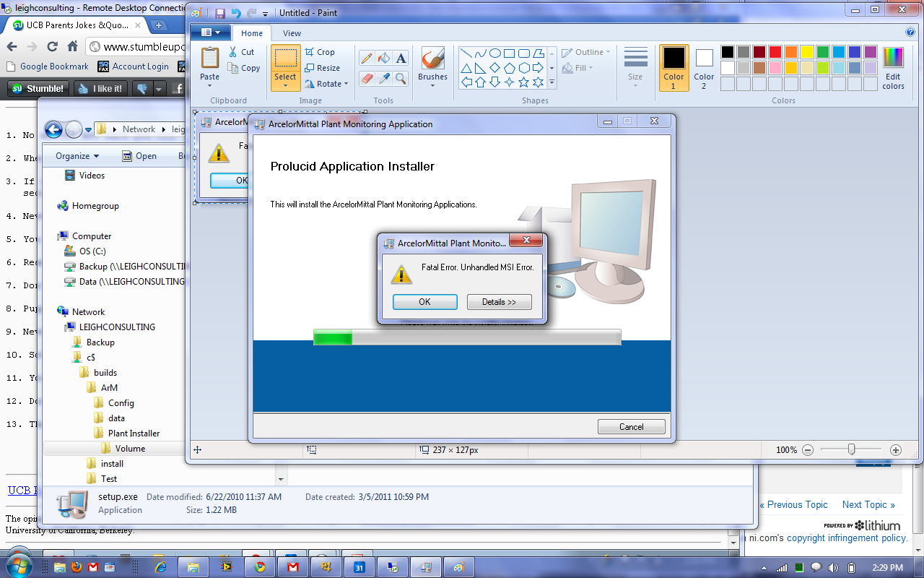Viewport: 924px width, 578px height.
Task: Choose Color 1 foreground button
Action: coord(674,68)
